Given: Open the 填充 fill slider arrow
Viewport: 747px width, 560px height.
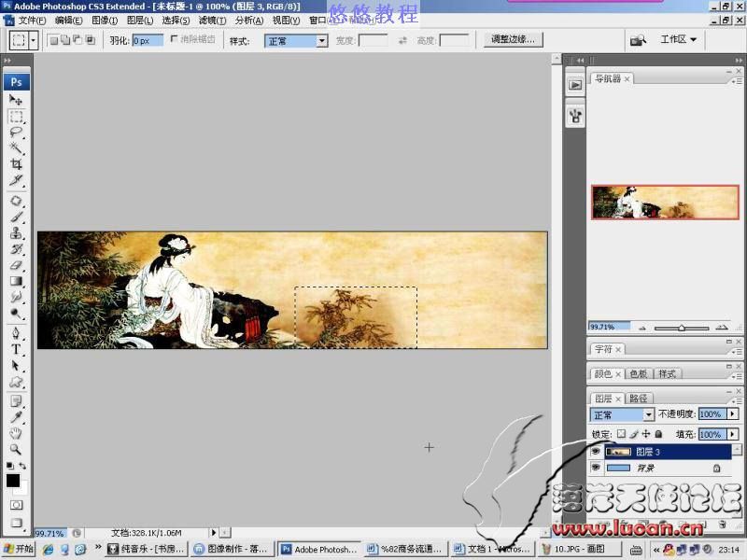Looking at the screenshot, I should click(x=733, y=434).
